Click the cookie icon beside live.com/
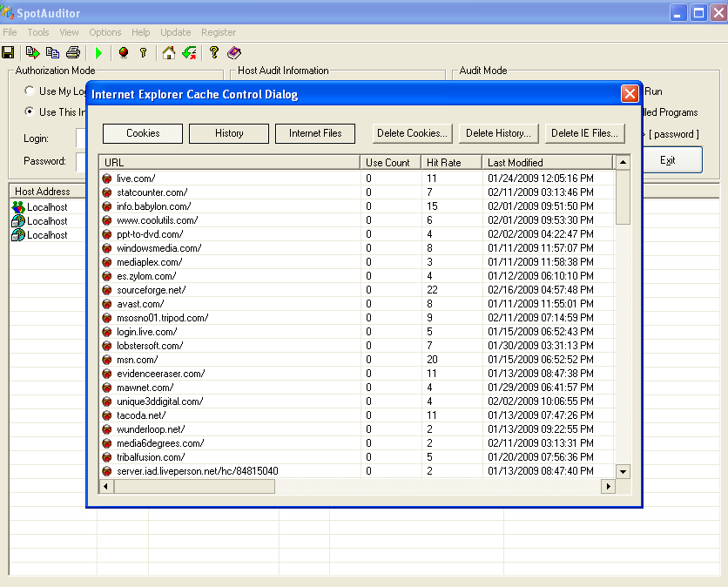The image size is (728, 587). tap(107, 179)
